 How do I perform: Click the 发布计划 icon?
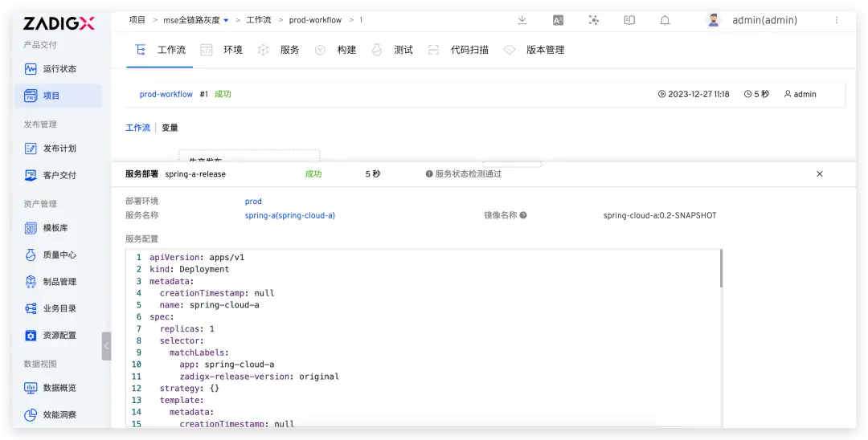click(31, 149)
